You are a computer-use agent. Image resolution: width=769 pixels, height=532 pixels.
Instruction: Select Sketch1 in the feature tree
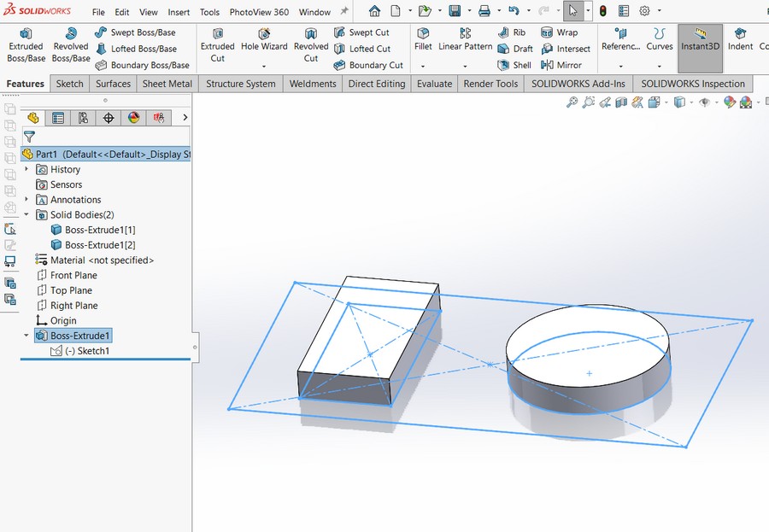tap(80, 351)
